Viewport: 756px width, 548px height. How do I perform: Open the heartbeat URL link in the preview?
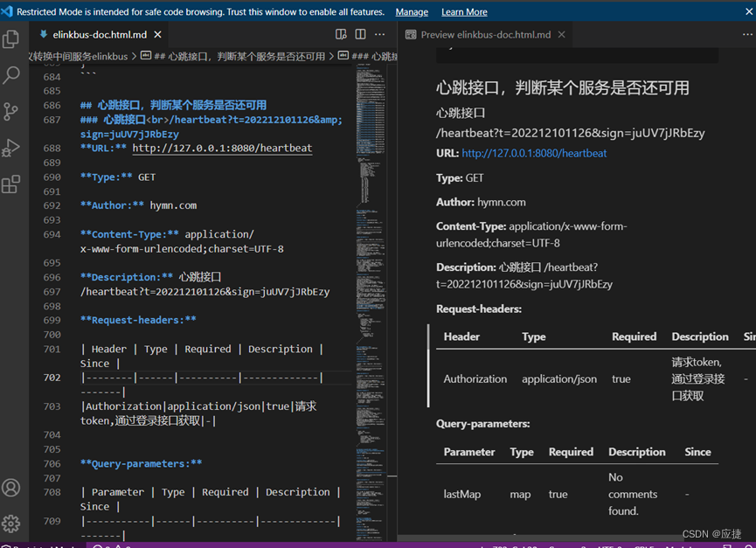(x=534, y=153)
